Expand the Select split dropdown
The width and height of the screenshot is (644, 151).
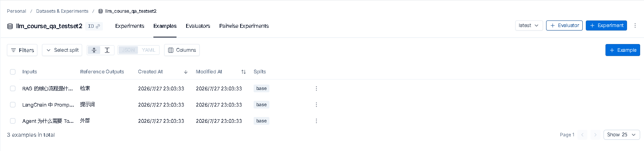pos(62,50)
